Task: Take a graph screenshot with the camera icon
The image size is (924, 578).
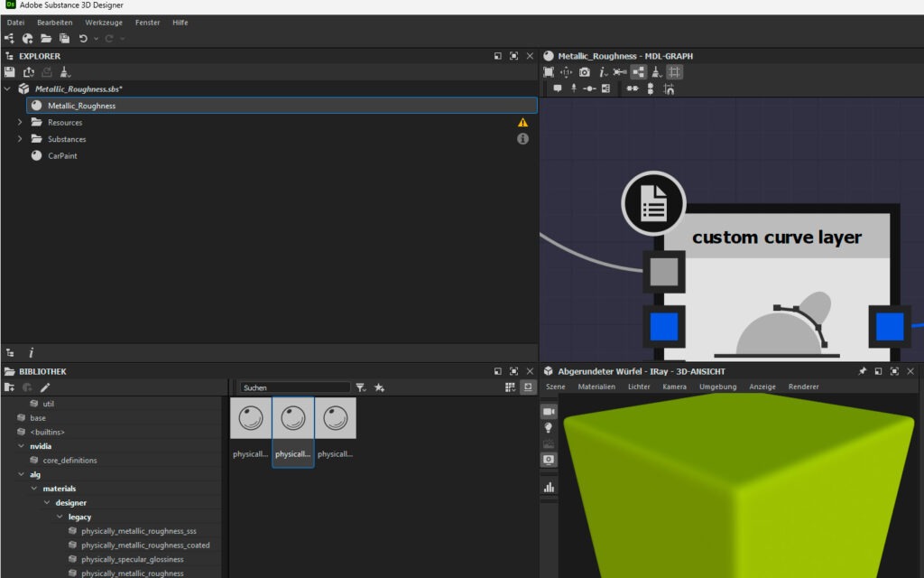Action: click(584, 72)
